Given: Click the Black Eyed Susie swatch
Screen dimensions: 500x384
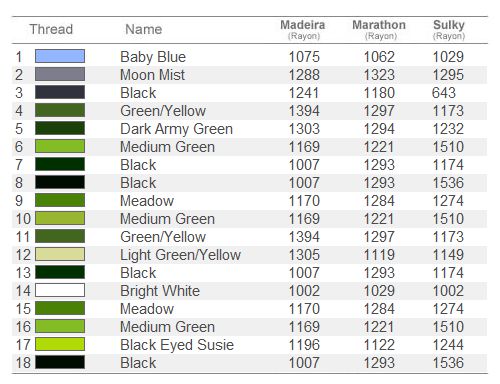Looking at the screenshot, I should coord(60,344).
